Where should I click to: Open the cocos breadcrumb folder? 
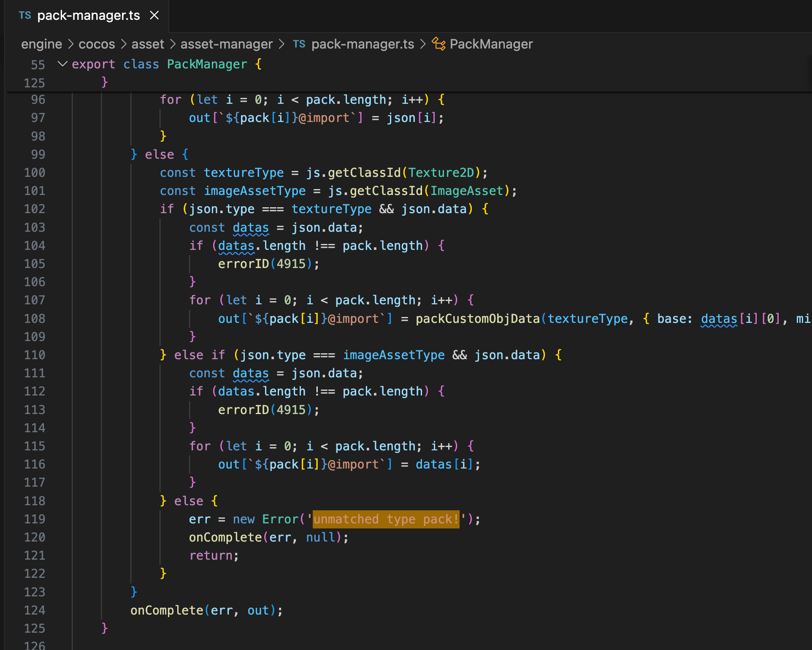click(x=97, y=44)
